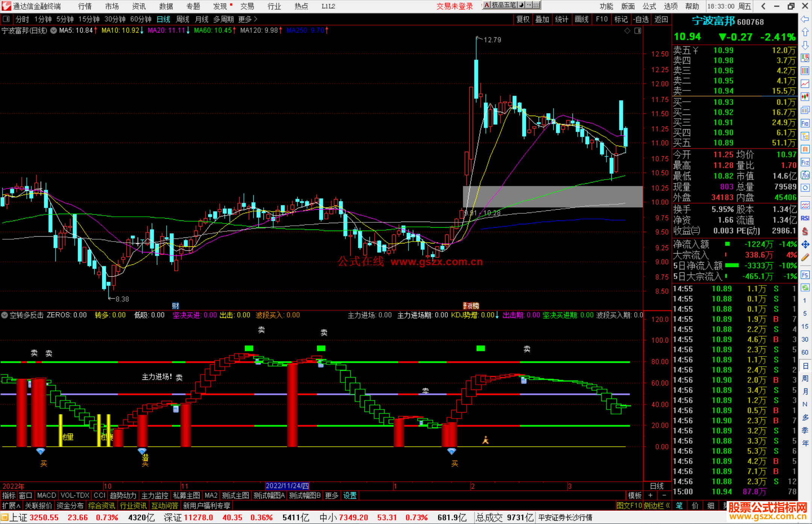Click the FS sidebar icon
812x524 pixels.
pyautogui.click(x=805, y=275)
